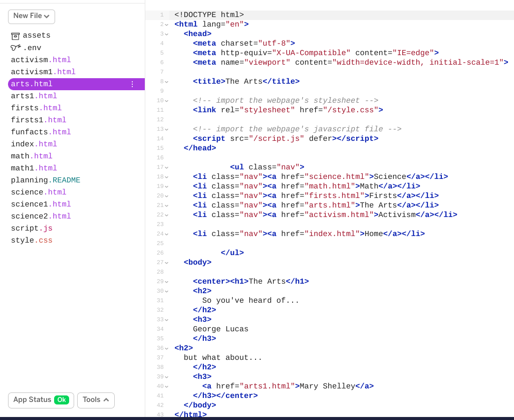
Task: Collapse the head section on line 3
Action: click(x=167, y=34)
